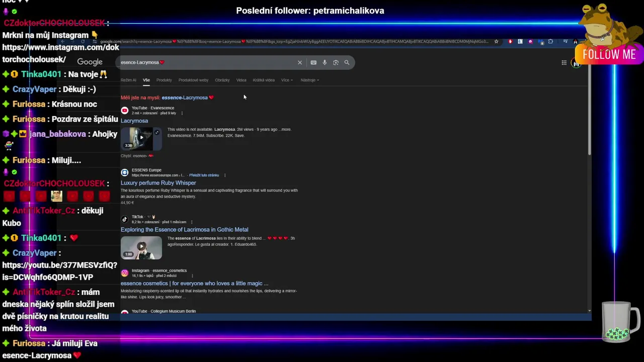Open Luxury perfume Ruby Whisper result
Viewport: 644px width, 362px height.
(x=158, y=183)
